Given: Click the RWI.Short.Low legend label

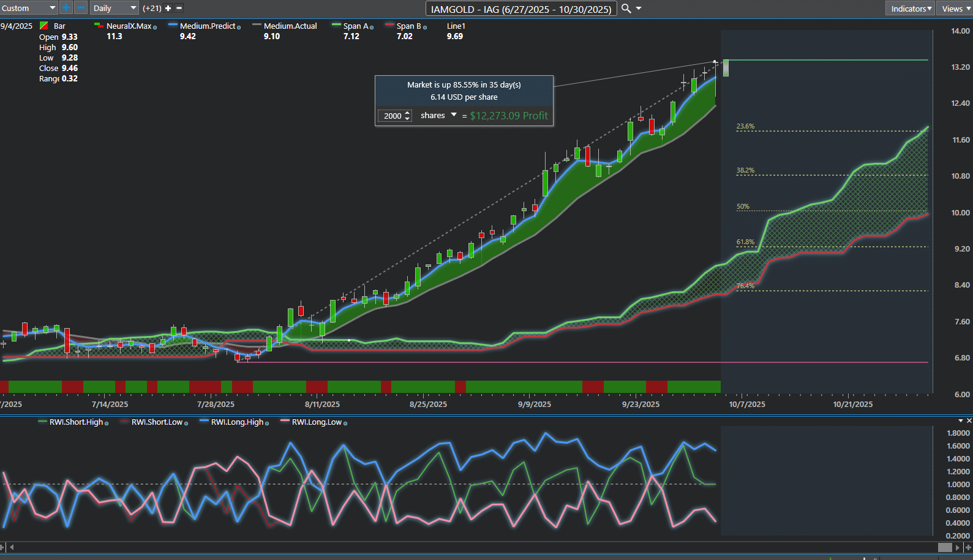Looking at the screenshot, I should (157, 422).
